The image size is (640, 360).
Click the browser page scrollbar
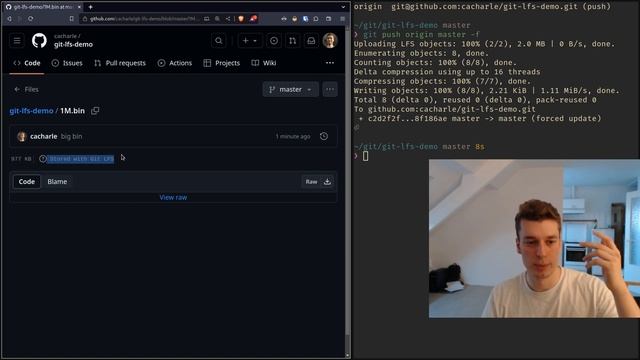[348, 192]
